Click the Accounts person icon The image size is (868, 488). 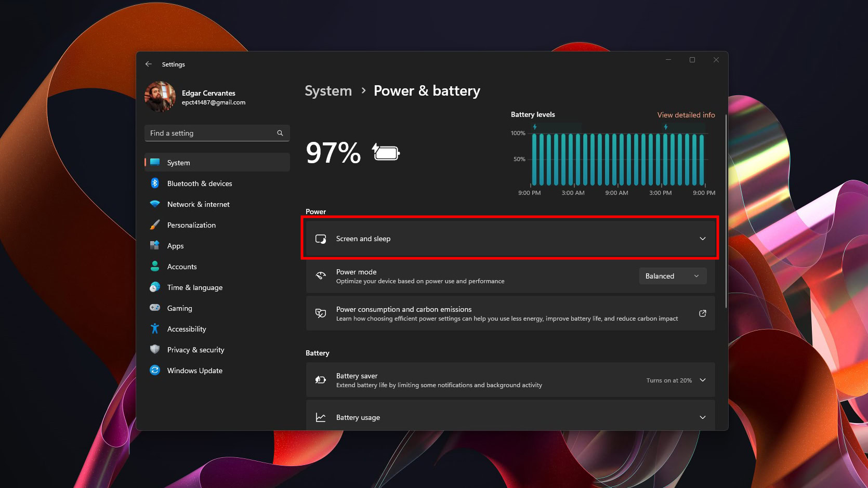pyautogui.click(x=155, y=266)
